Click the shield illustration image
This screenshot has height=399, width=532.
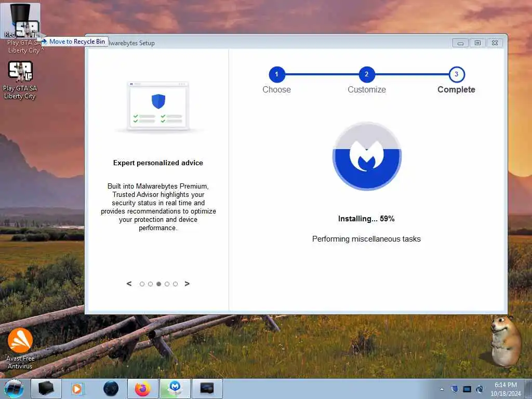pos(158,106)
